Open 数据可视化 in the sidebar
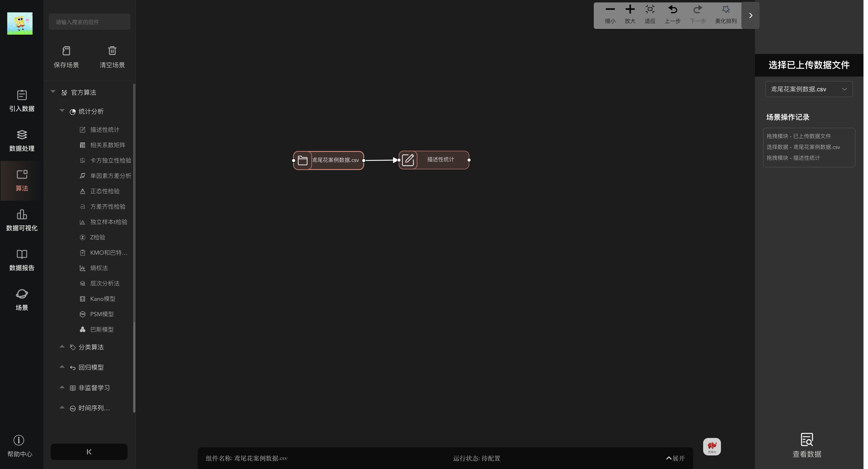The image size is (868, 469). coord(22,220)
